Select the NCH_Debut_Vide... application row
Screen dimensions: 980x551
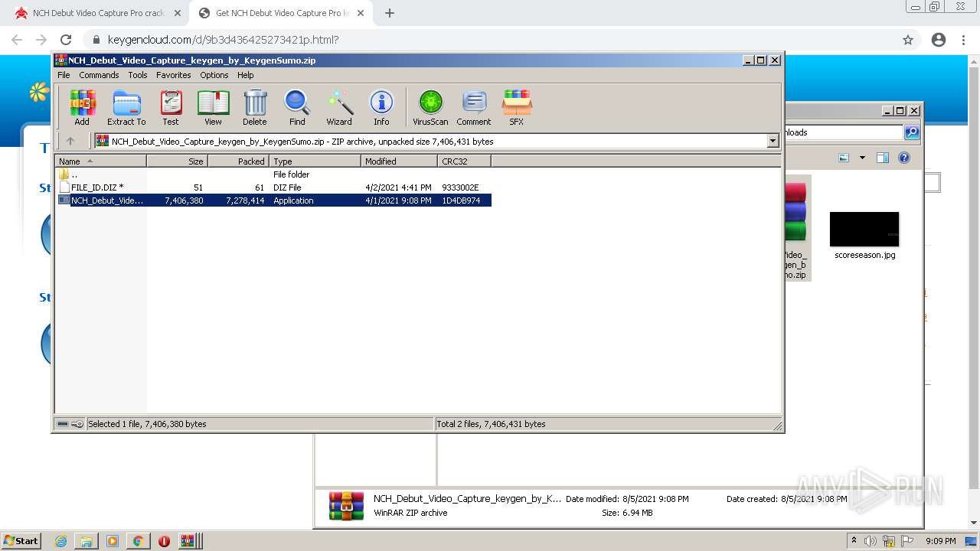pos(273,201)
